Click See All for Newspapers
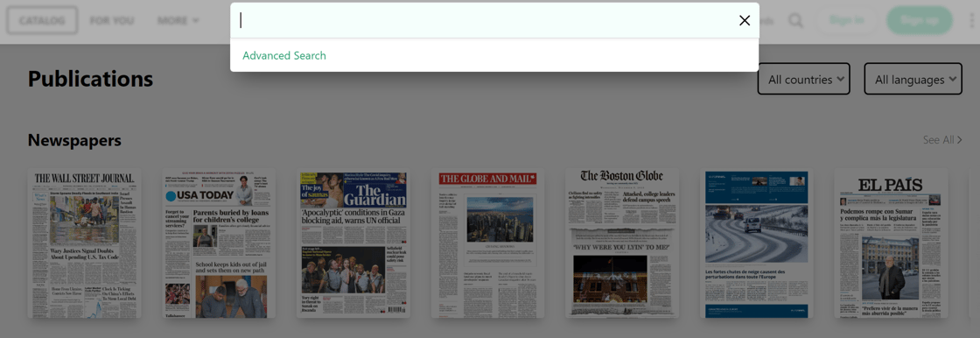980x338 pixels. tap(942, 139)
